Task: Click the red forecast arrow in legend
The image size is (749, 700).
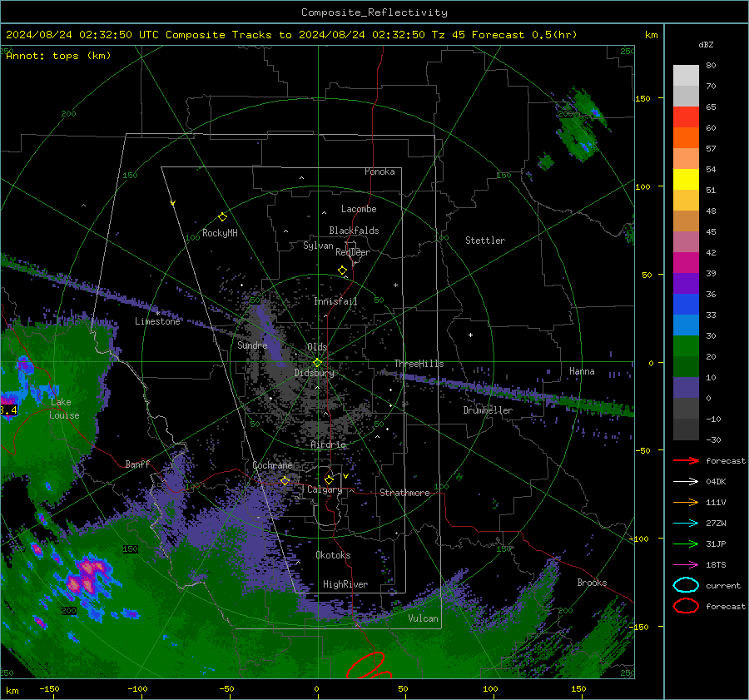Action: [687, 460]
